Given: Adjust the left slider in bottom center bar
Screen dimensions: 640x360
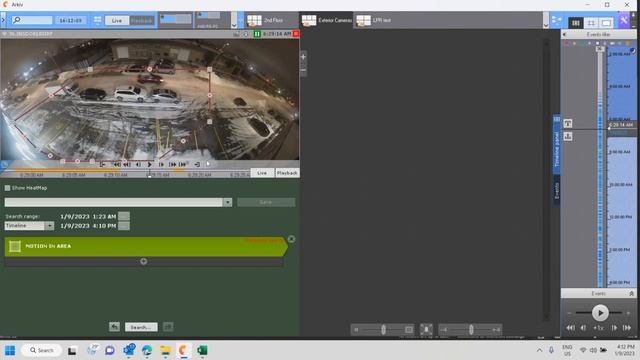Looking at the screenshot, I should [383, 329].
